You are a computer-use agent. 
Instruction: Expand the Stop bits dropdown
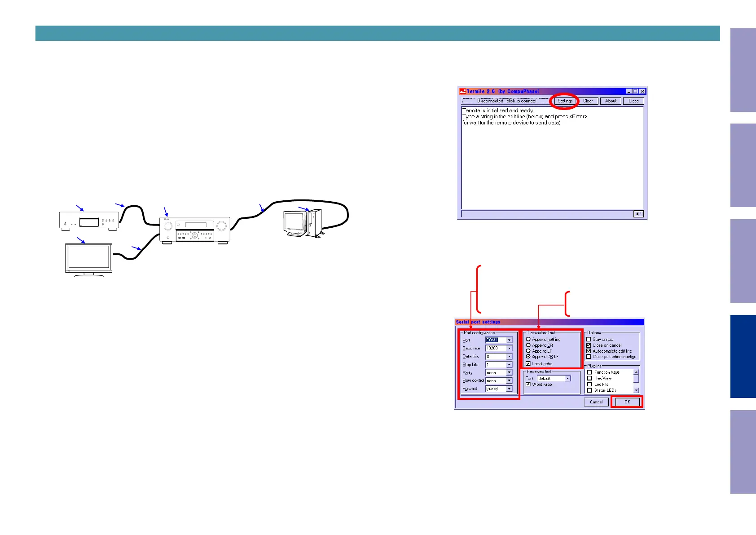499,364
